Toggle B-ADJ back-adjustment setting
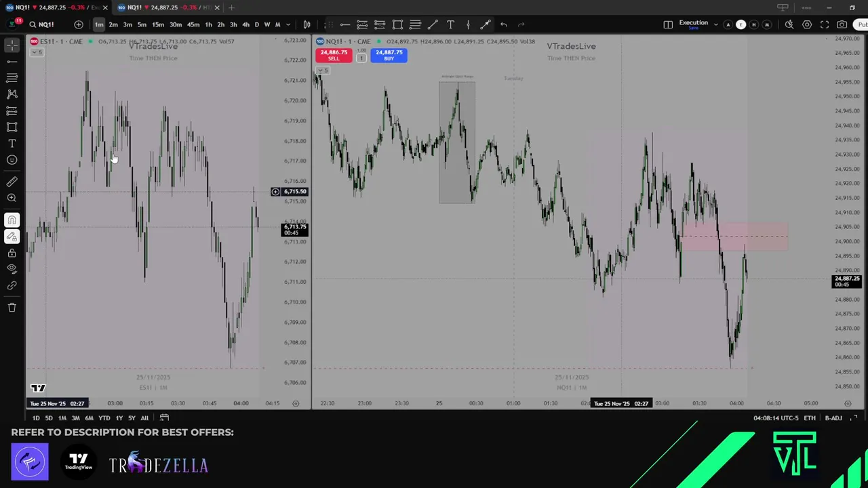 833,418
